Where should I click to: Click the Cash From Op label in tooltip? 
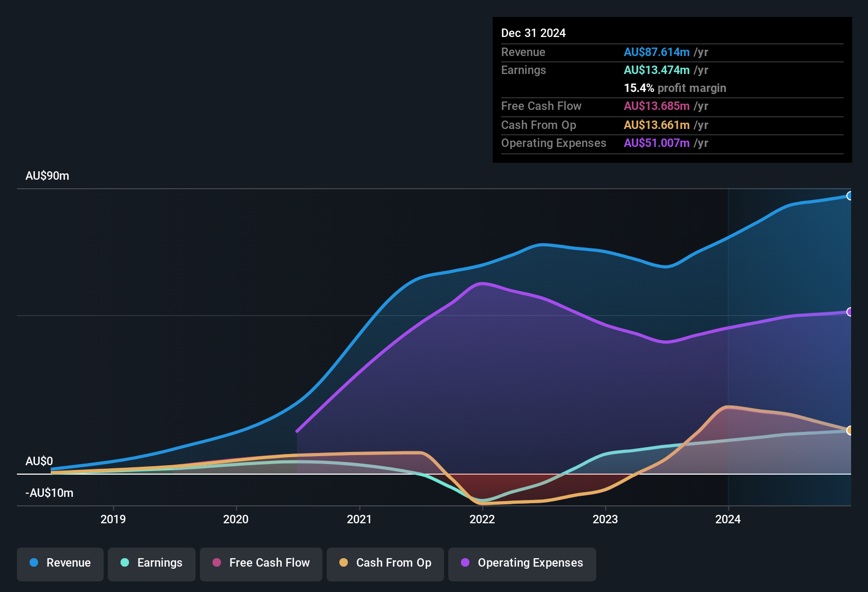(539, 125)
